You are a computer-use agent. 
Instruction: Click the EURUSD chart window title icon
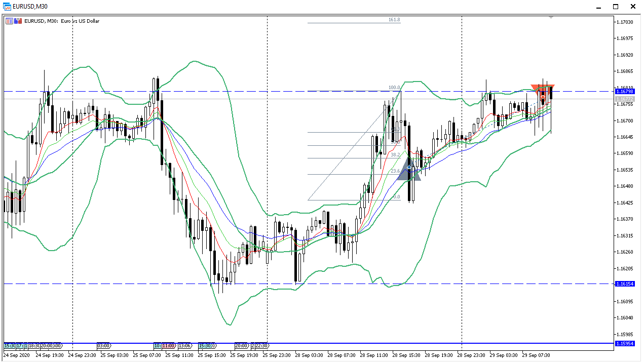click(7, 6)
